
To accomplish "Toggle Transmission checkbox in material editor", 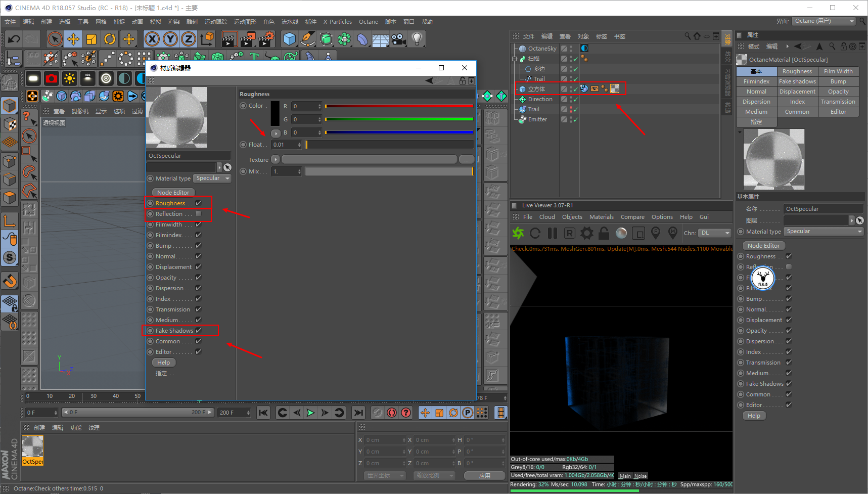I will [199, 309].
